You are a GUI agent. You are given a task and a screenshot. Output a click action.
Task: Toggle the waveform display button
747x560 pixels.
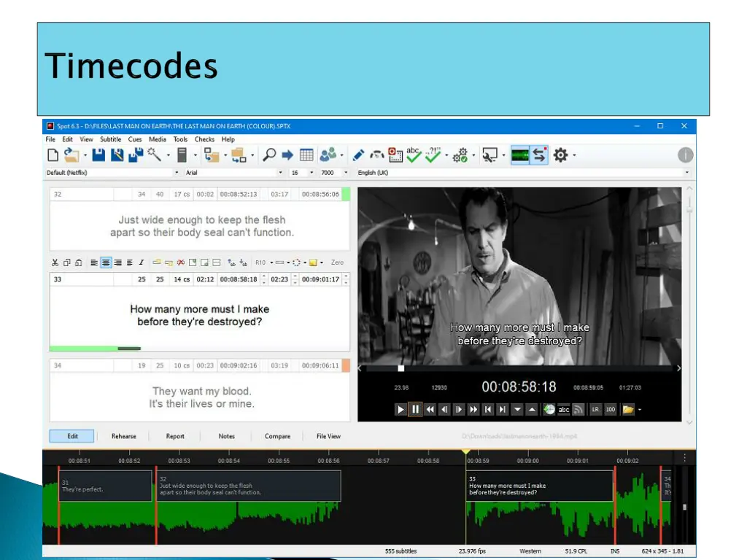tap(519, 155)
